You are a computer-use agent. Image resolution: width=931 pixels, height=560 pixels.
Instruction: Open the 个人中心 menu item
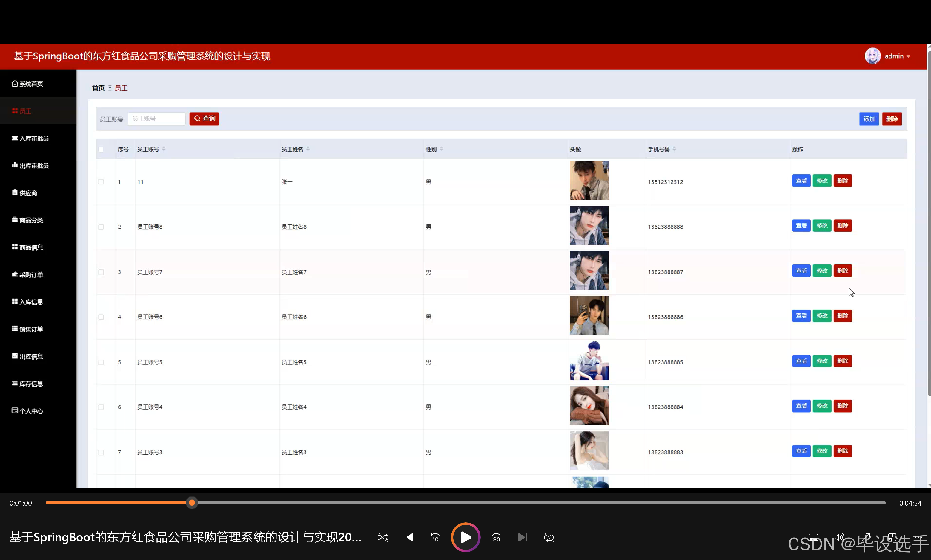(x=38, y=411)
